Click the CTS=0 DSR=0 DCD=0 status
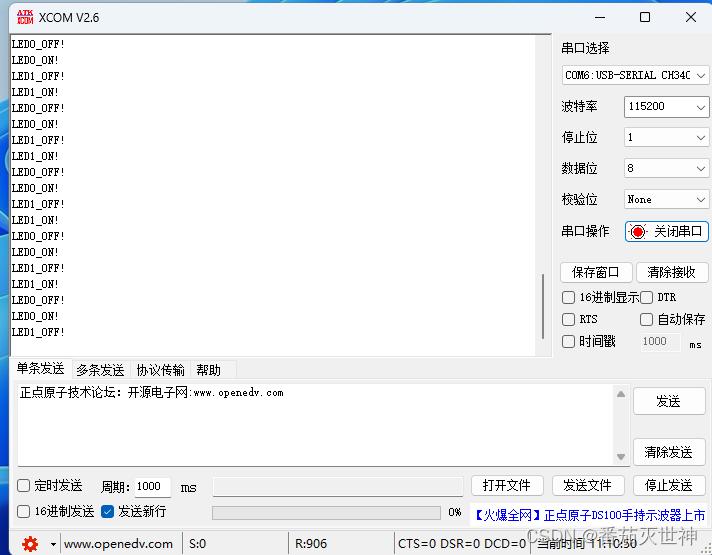This screenshot has height=555, width=712. pos(462,544)
